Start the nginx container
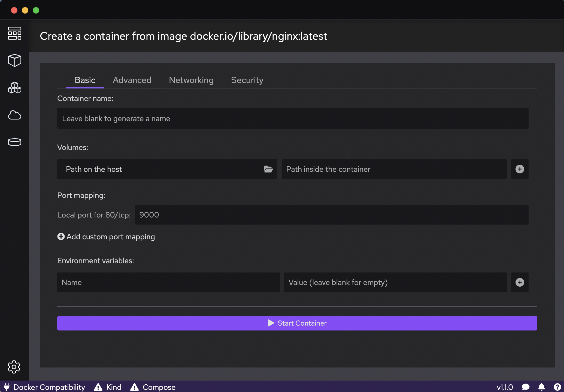 [297, 323]
